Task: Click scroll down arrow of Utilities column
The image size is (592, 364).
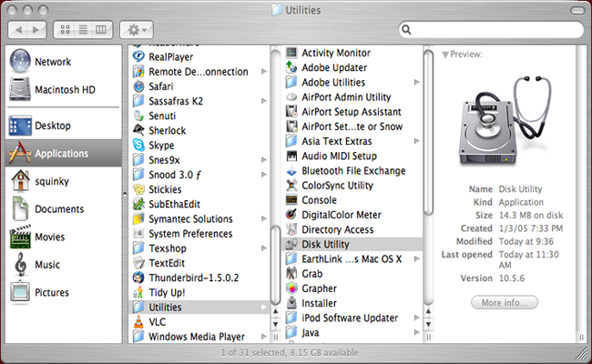Action: [x=428, y=324]
